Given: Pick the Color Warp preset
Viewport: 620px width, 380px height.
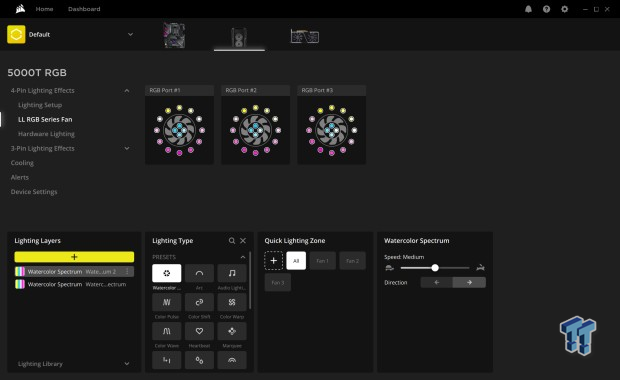Looking at the screenshot, I should click(232, 302).
